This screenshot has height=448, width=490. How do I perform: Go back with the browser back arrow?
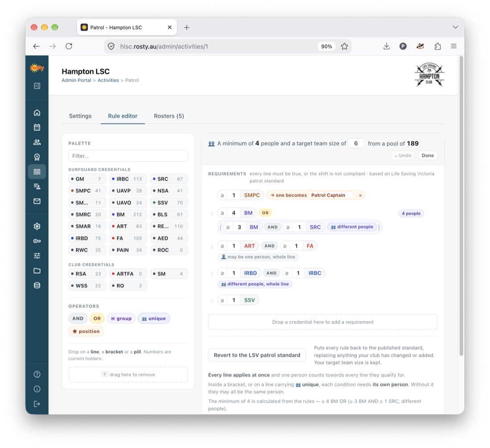[36, 46]
